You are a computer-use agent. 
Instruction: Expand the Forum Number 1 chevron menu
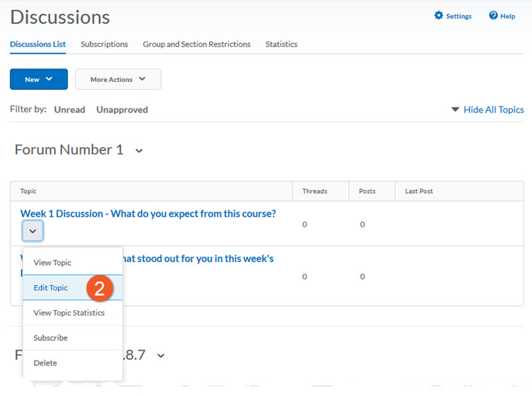[139, 151]
